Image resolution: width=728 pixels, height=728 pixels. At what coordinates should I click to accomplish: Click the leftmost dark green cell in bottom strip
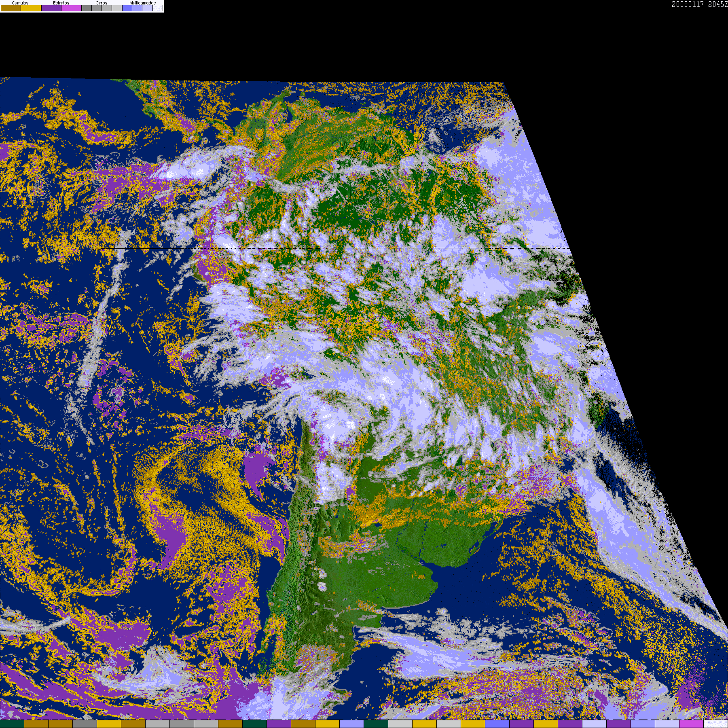tap(12, 724)
